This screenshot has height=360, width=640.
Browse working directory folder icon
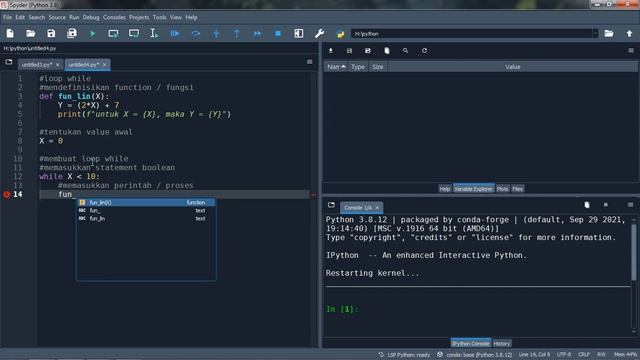(x=609, y=33)
